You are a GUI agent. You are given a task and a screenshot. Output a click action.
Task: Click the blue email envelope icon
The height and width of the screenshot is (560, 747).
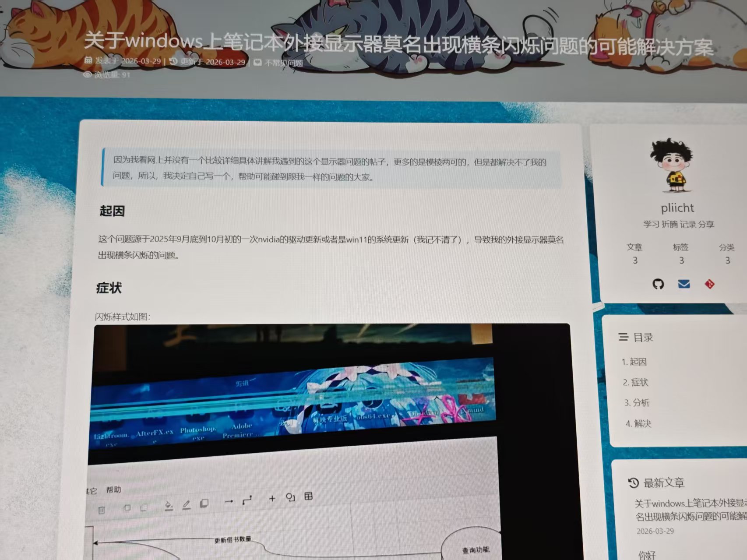pos(684,284)
